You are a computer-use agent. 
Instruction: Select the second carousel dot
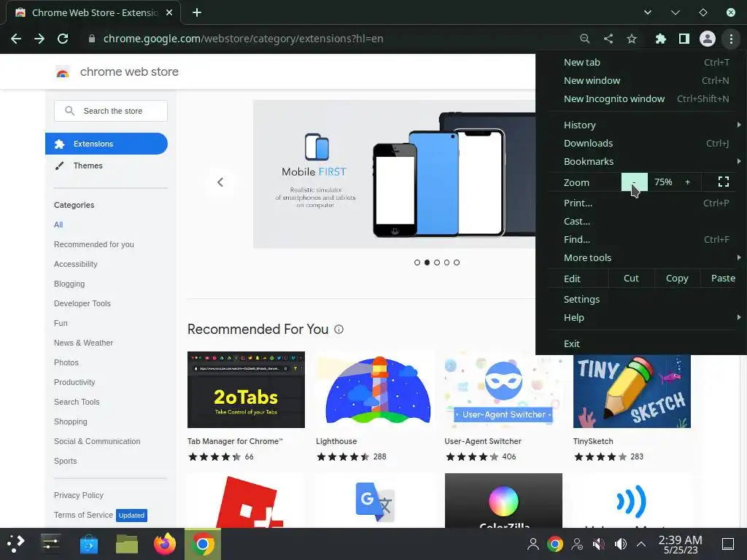[427, 262]
